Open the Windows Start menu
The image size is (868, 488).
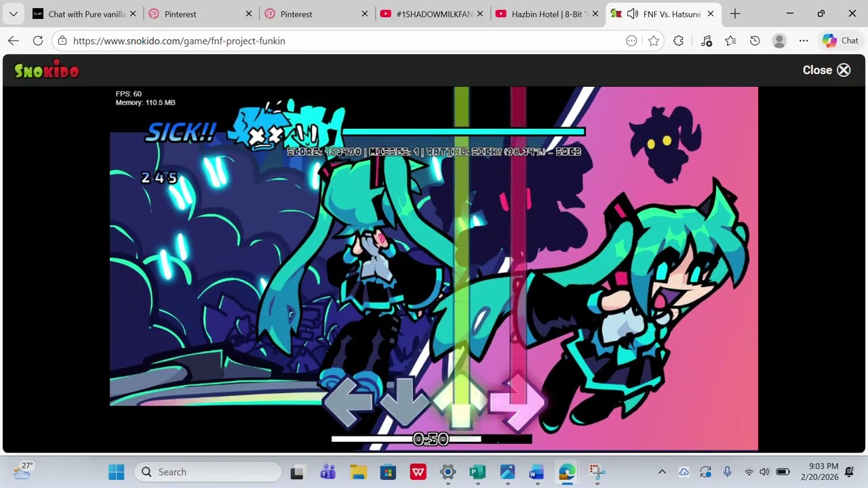[116, 472]
